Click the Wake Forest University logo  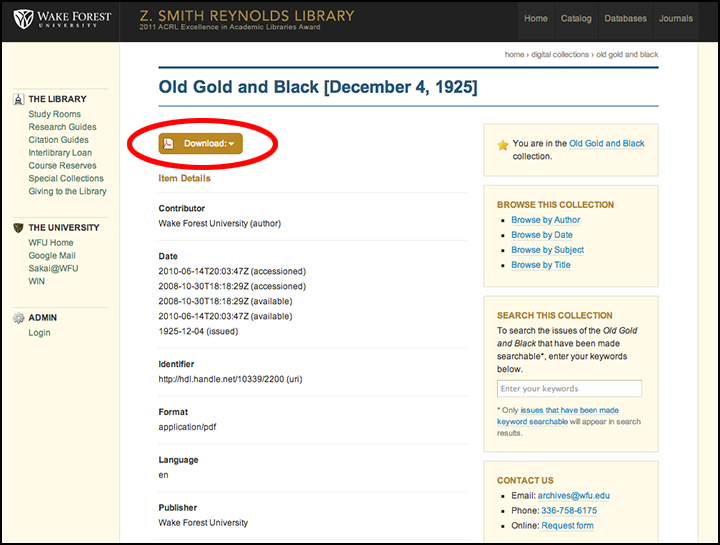[x=62, y=19]
